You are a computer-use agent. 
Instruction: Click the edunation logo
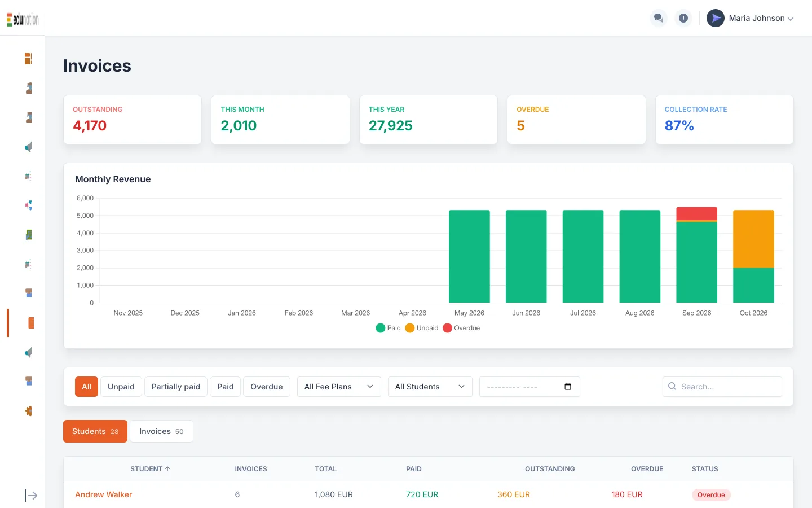pyautogui.click(x=23, y=19)
